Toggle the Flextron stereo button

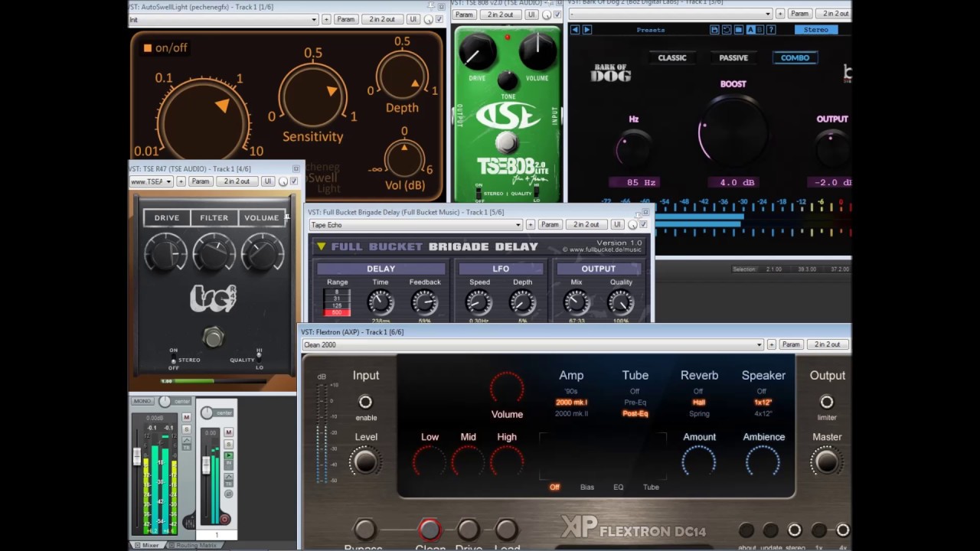click(x=795, y=530)
